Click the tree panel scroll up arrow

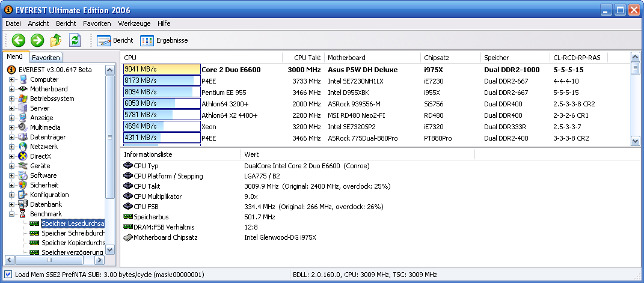click(110, 70)
